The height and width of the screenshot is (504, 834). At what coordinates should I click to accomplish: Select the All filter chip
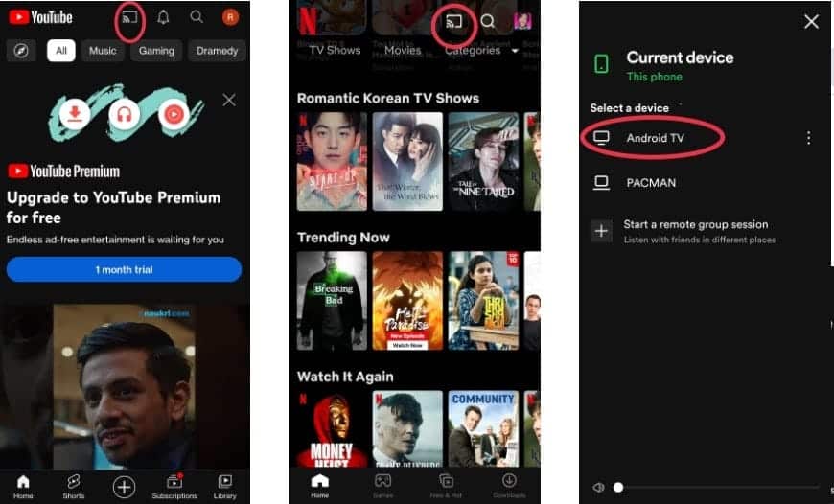click(x=61, y=51)
